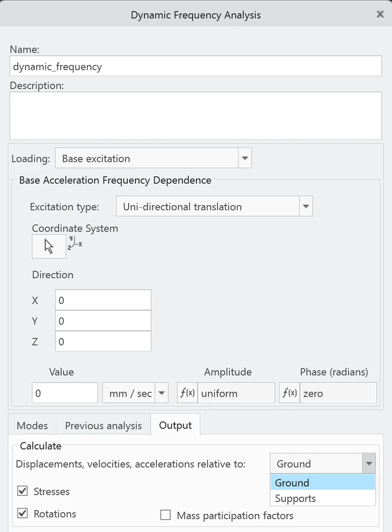392x532 pixels.
Task: Enable Mass participation factors checkbox
Action: (166, 515)
